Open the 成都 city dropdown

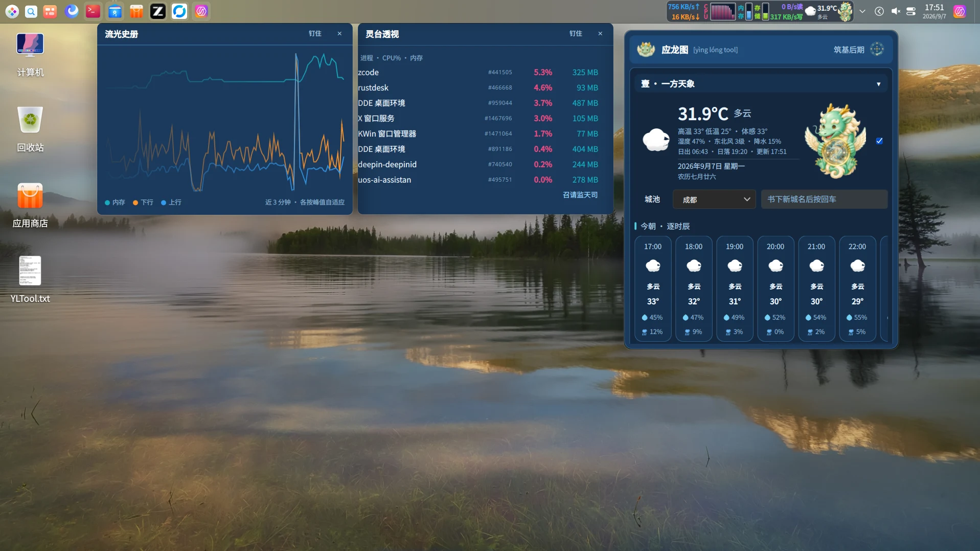click(715, 200)
